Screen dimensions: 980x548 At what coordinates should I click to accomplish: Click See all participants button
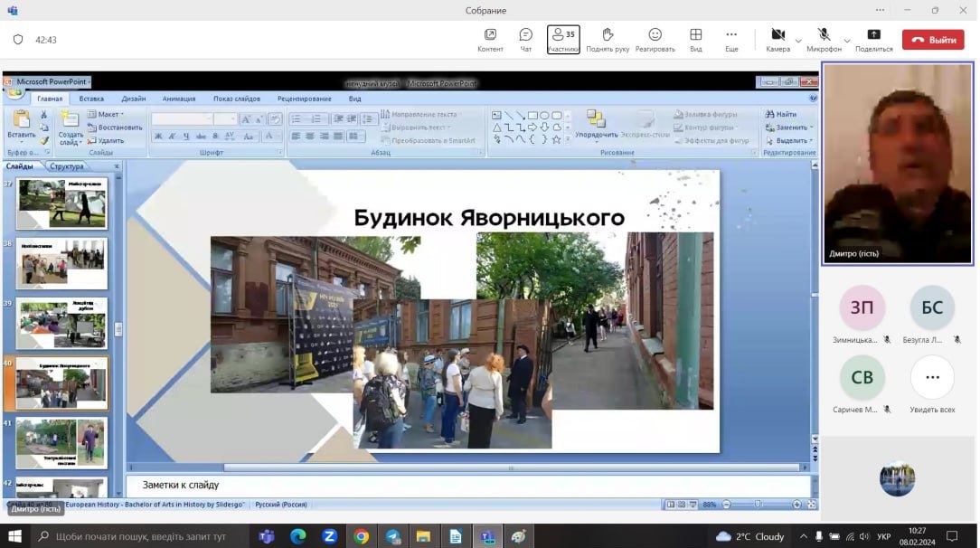click(x=932, y=377)
